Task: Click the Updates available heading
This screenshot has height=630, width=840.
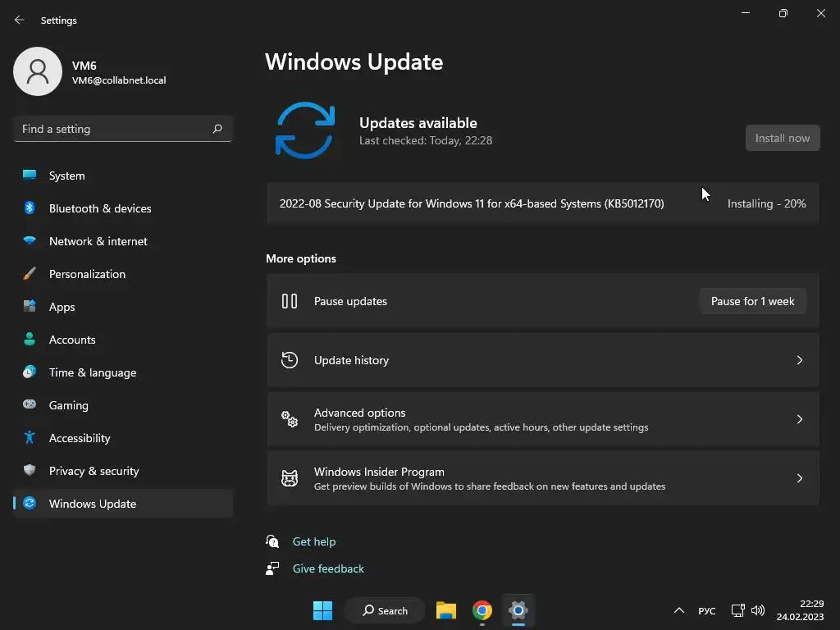Action: (x=418, y=123)
